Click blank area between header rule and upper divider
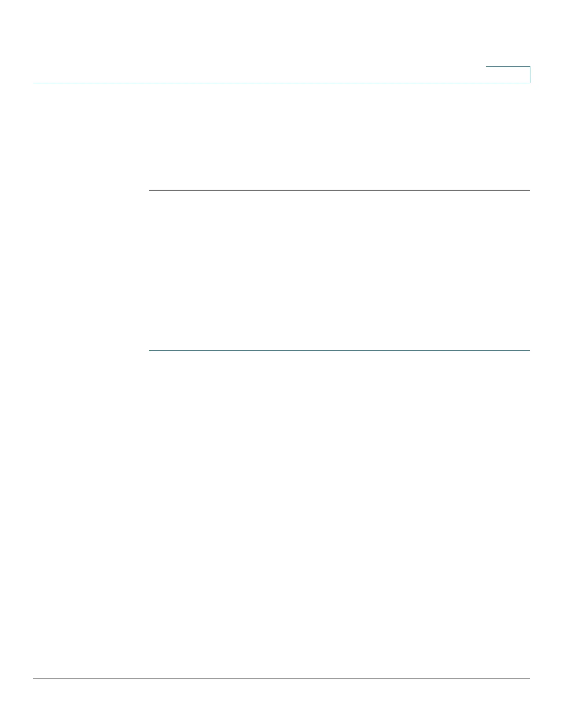This screenshot has height=728, width=563. click(x=339, y=136)
